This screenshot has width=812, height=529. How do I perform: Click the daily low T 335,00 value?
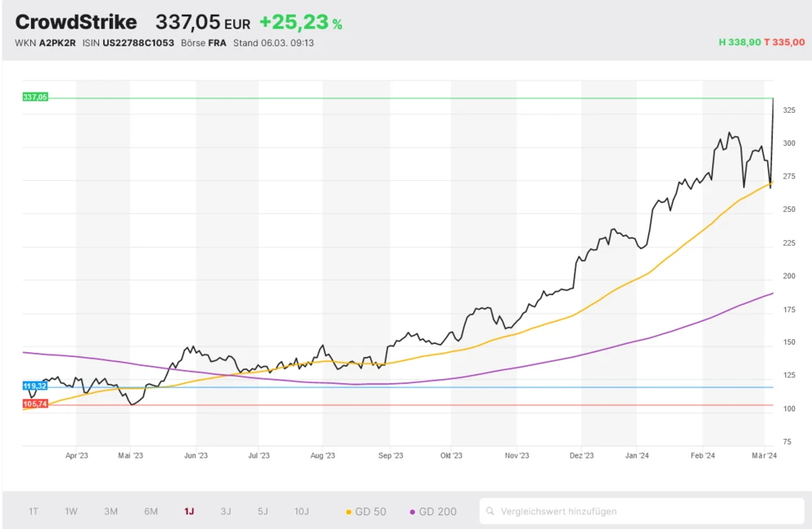784,42
